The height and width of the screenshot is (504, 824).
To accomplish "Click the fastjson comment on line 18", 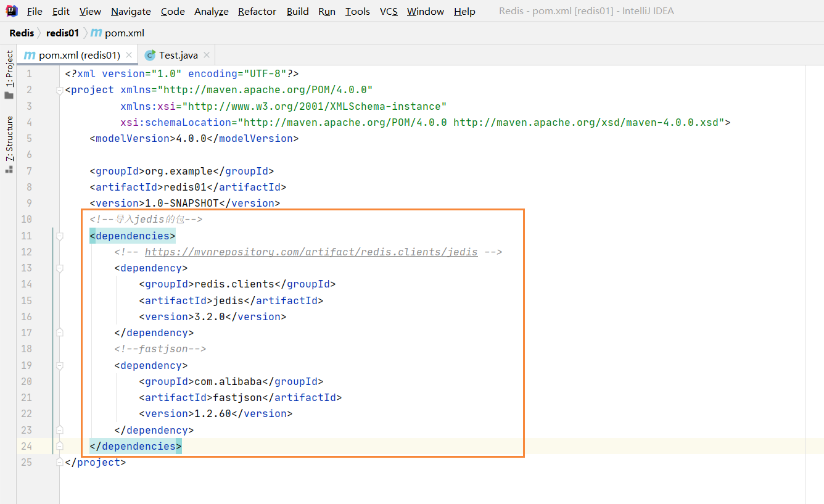I will (x=160, y=349).
